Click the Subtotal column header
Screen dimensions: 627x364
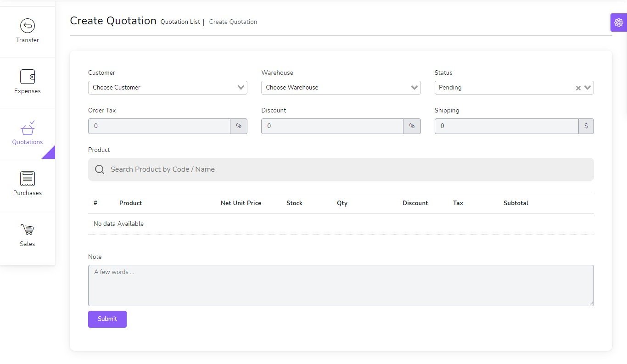pos(516,203)
